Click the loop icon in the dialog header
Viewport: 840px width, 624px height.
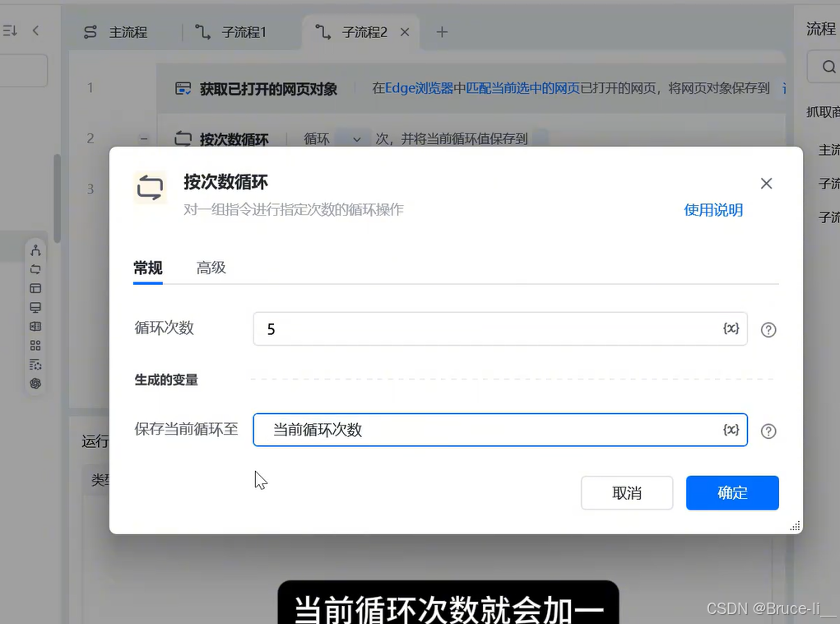150,188
